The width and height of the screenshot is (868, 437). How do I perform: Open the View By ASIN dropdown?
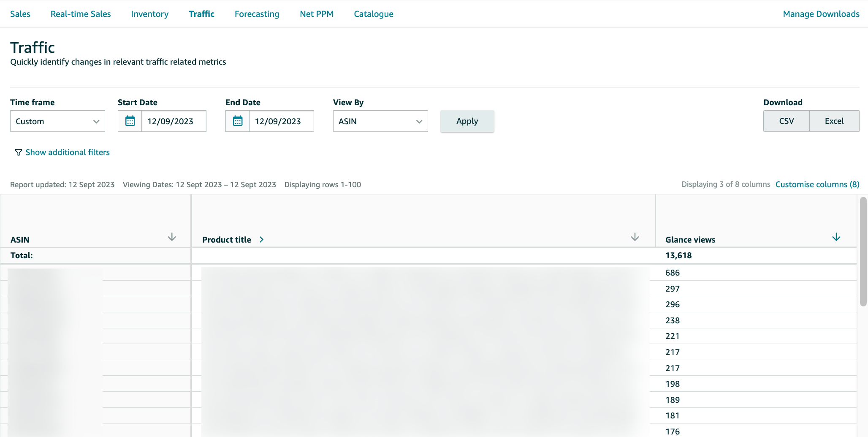380,121
